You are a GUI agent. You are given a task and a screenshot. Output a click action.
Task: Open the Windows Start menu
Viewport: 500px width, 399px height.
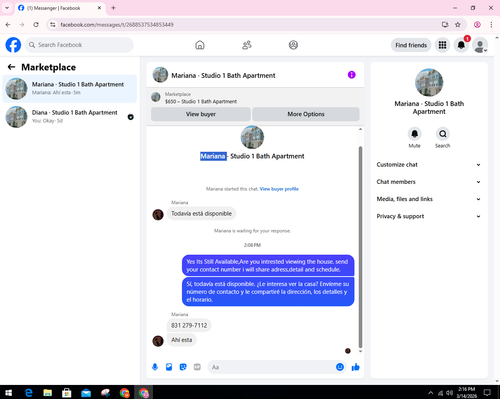[x=8, y=393]
